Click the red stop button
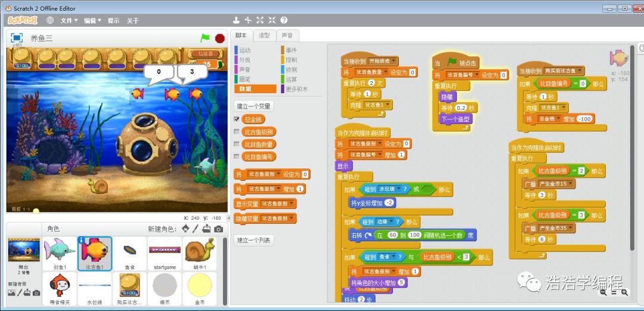 pos(219,38)
